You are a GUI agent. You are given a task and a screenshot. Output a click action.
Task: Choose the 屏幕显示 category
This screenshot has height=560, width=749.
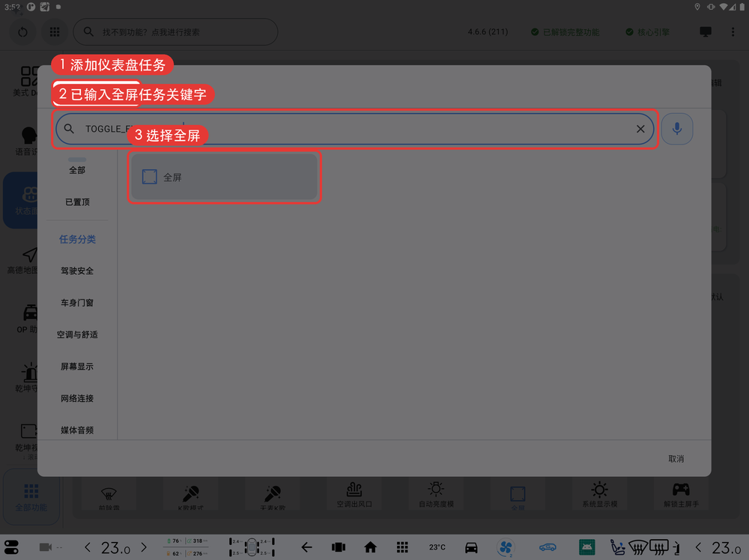click(77, 367)
